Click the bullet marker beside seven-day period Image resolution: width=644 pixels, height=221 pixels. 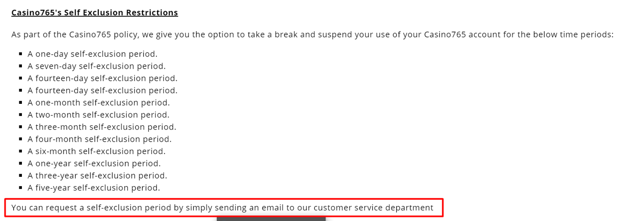pos(21,66)
